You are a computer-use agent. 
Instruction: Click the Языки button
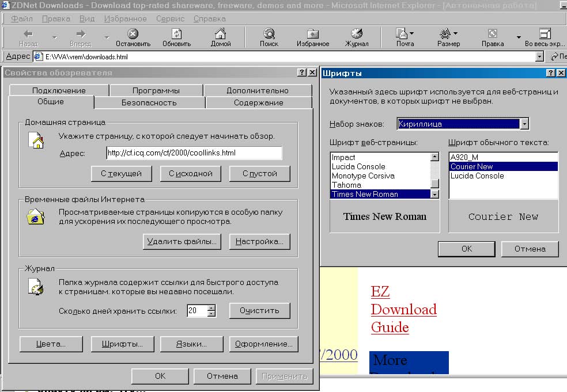[192, 344]
